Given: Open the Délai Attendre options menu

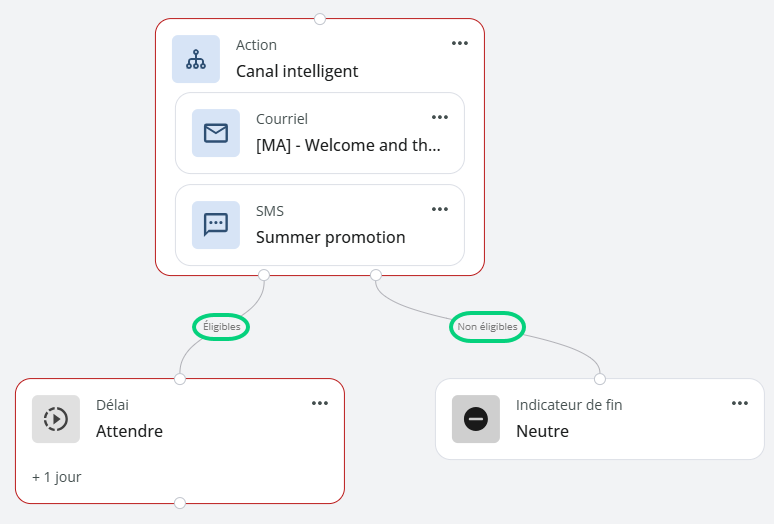Looking at the screenshot, I should pos(320,404).
